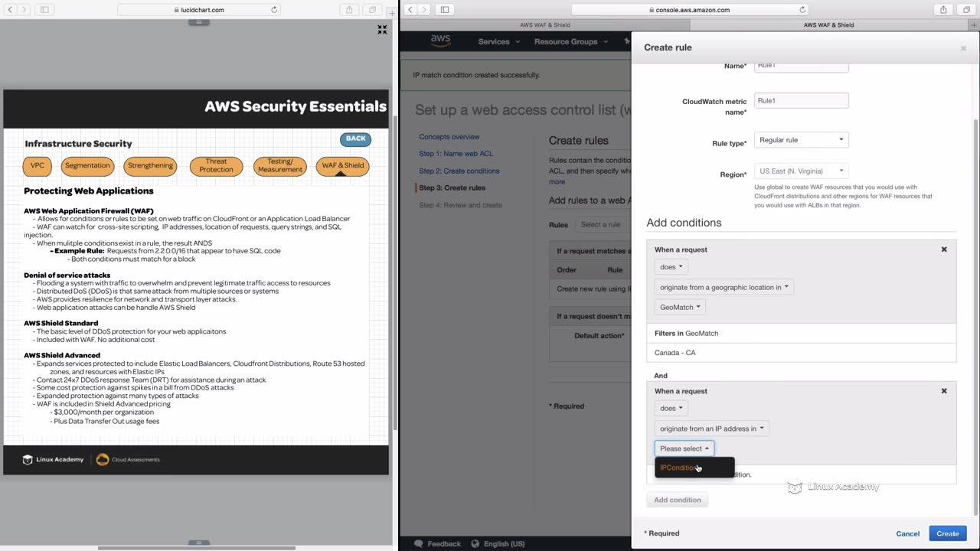Reload the lucidchart.com page
This screenshot has height=551, width=980.
click(x=274, y=10)
